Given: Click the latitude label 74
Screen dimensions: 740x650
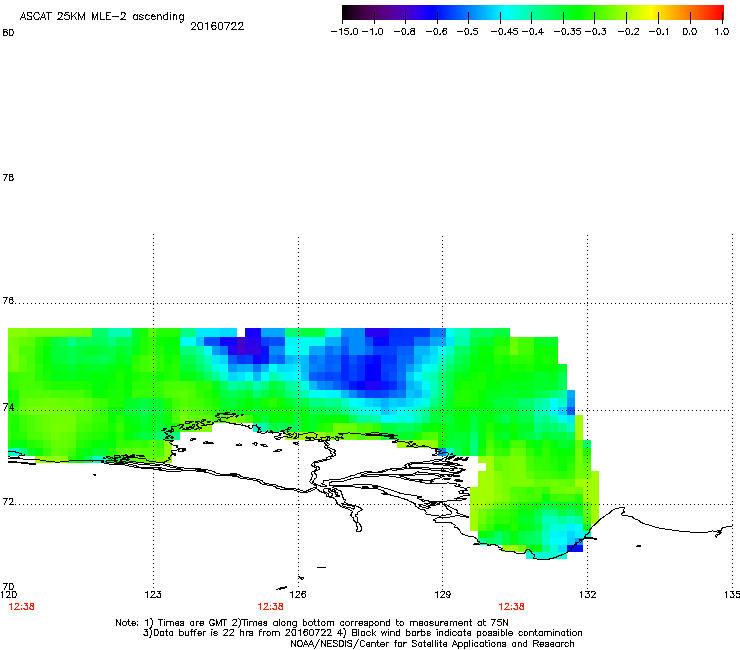Looking at the screenshot, I should 8,407.
